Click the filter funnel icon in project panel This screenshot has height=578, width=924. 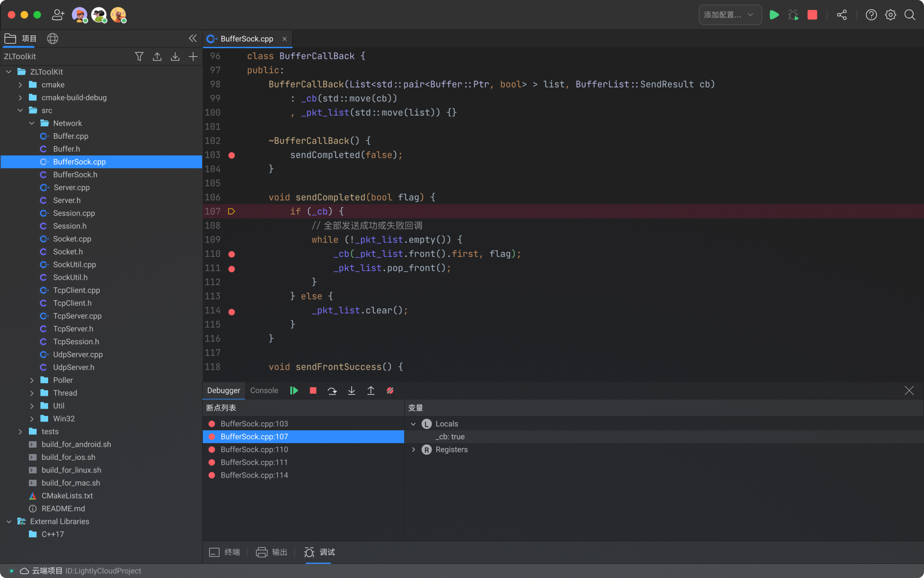coord(139,56)
